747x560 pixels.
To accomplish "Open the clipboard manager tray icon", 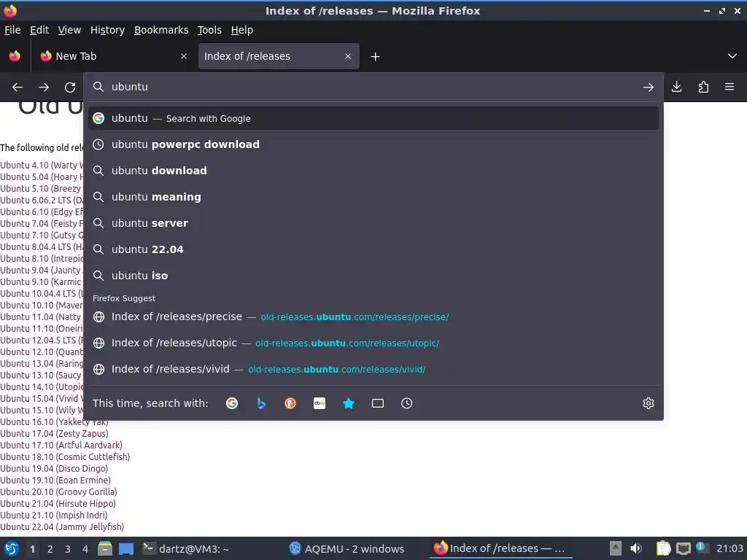I will pyautogui.click(x=663, y=548).
